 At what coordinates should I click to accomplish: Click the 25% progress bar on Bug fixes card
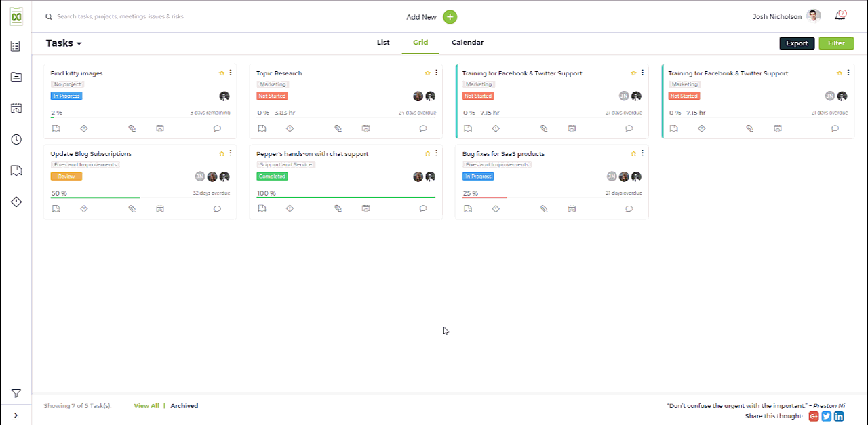tap(552, 198)
